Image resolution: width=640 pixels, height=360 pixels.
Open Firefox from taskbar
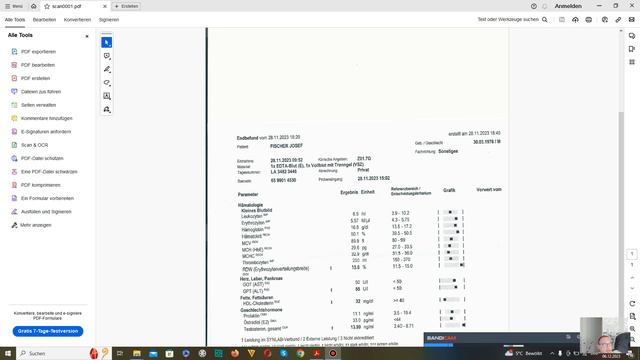coord(235,353)
